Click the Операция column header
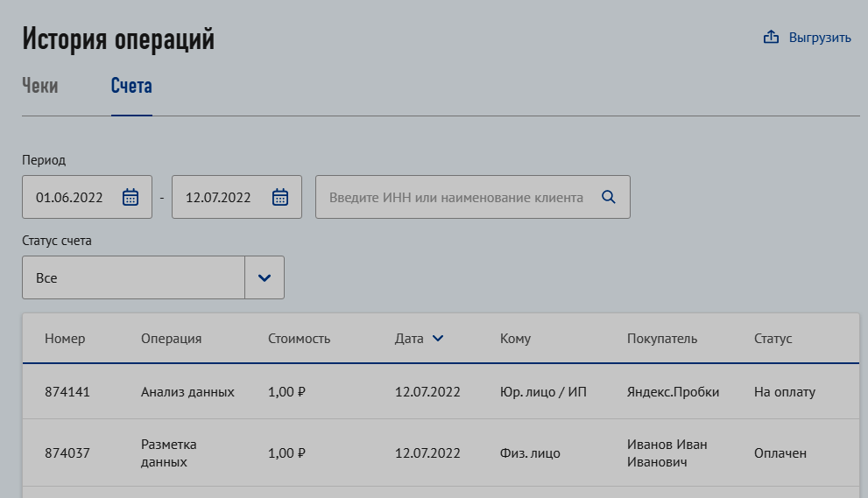The image size is (868, 498). (x=172, y=339)
